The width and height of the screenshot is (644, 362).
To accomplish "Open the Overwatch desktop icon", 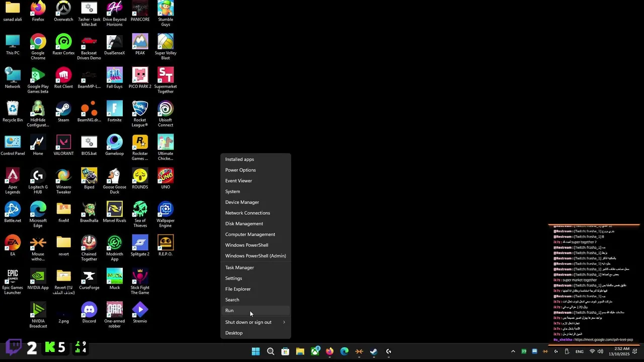I will [63, 12].
